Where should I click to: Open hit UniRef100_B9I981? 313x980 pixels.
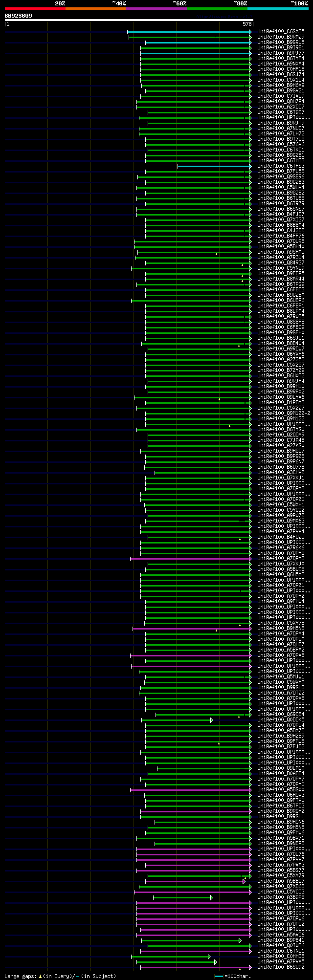pos(281,48)
